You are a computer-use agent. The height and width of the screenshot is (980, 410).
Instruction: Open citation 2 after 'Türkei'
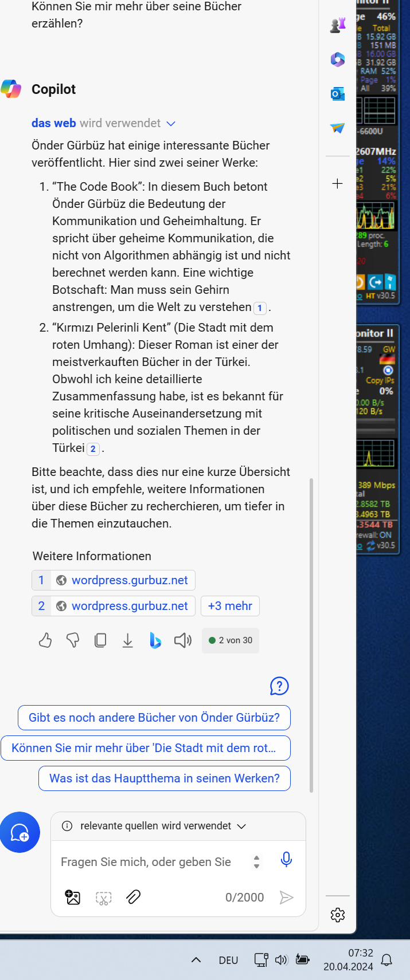(x=93, y=449)
